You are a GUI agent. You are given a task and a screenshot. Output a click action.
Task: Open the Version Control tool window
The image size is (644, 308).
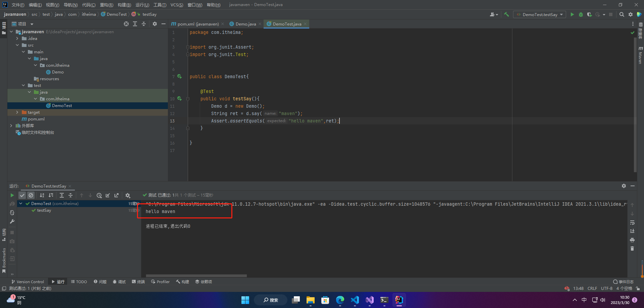click(x=28, y=282)
